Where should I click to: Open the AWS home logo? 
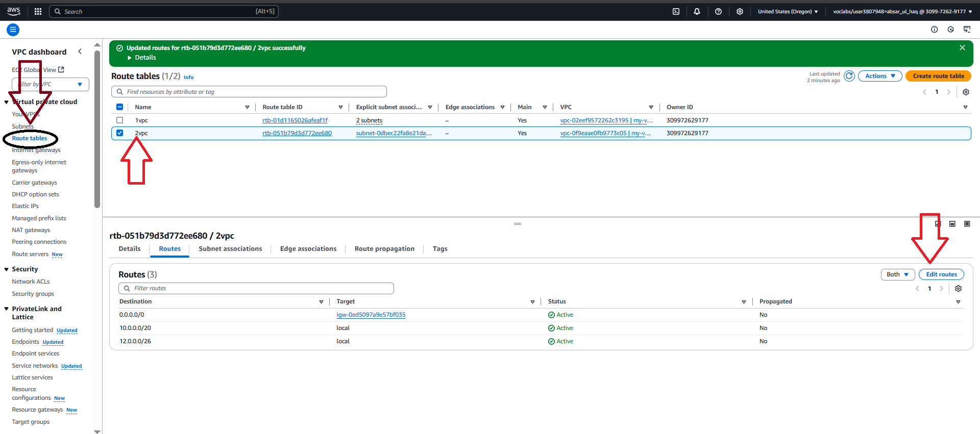coord(14,11)
